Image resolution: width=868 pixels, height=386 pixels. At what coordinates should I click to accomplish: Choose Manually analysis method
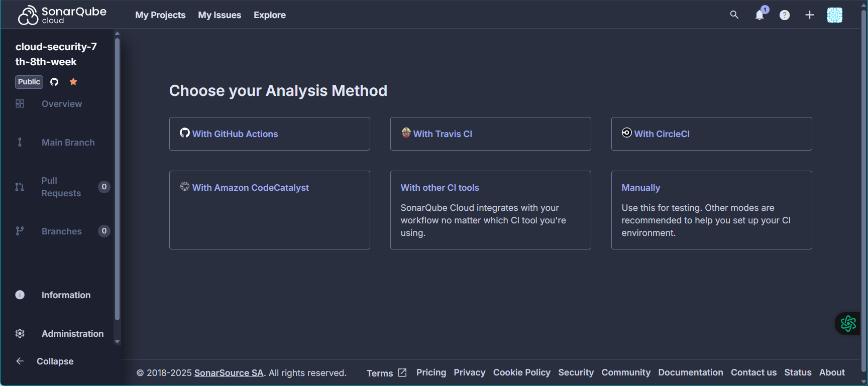point(712,210)
